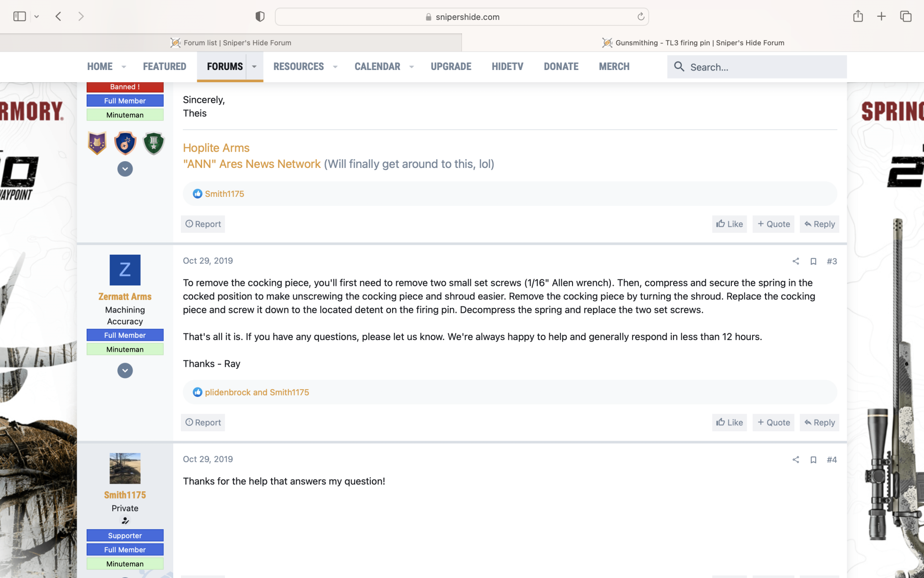Open the Forums menu dropdown arrow

pyautogui.click(x=254, y=67)
